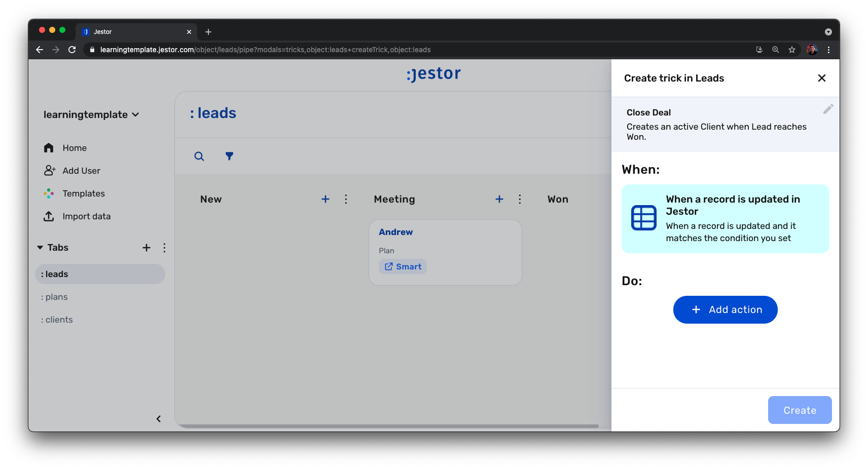Open Add User in the sidebar
The width and height of the screenshot is (868, 469).
[72, 171]
